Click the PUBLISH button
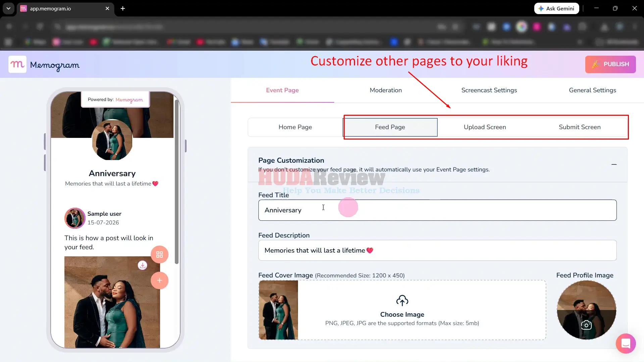The width and height of the screenshot is (644, 362). tap(610, 64)
